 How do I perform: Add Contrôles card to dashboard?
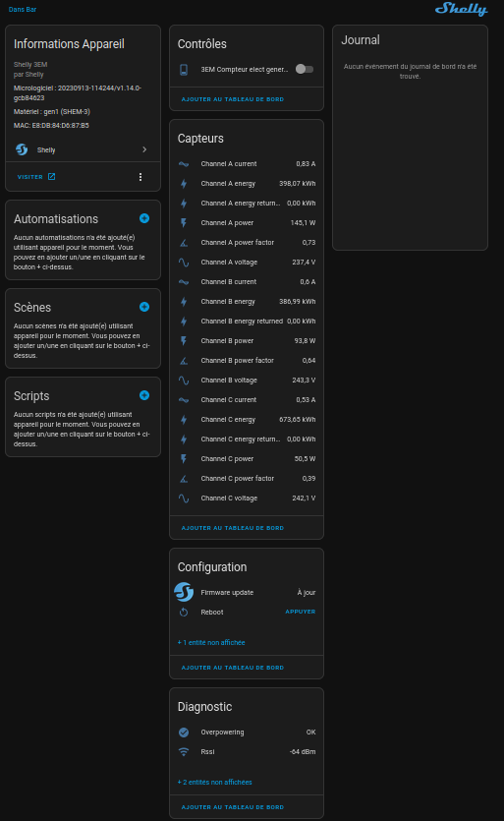point(233,99)
